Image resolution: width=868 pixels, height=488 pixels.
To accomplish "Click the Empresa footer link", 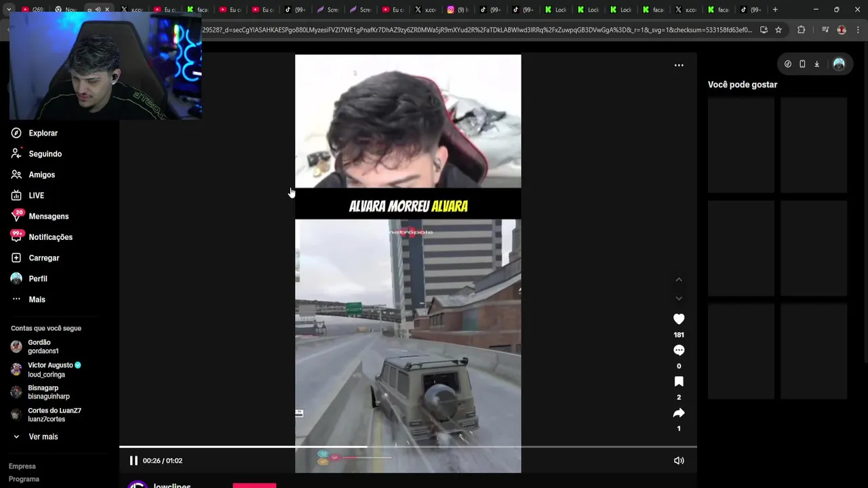I will [22, 466].
